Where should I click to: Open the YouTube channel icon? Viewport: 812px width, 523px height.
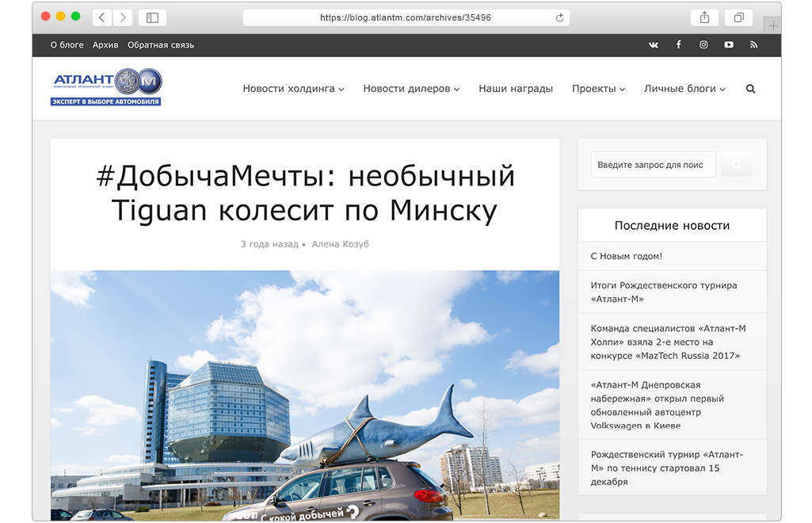[x=729, y=45]
